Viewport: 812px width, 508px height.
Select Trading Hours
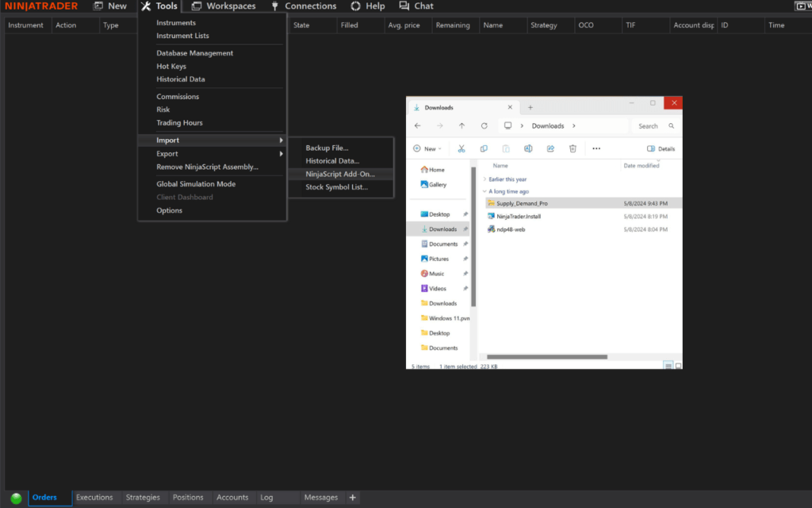(x=180, y=123)
